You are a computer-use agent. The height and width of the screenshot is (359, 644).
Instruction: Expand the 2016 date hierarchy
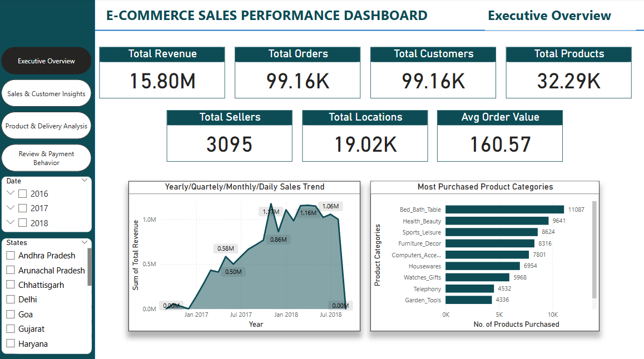click(x=11, y=193)
